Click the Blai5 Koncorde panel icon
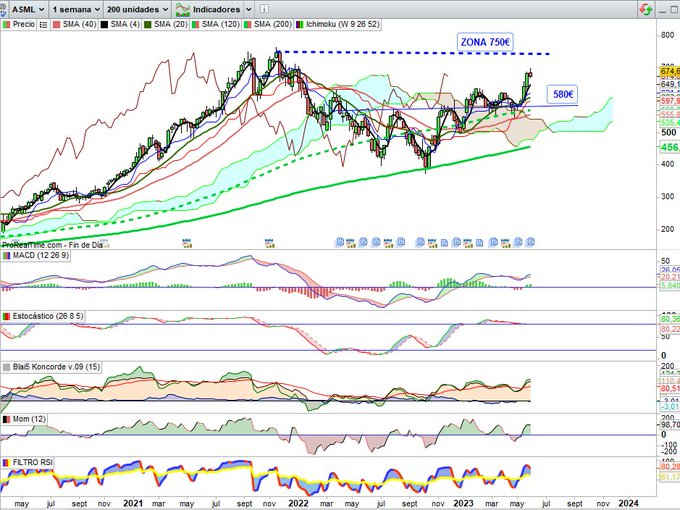Image resolution: width=680 pixels, height=510 pixels. [x=7, y=367]
